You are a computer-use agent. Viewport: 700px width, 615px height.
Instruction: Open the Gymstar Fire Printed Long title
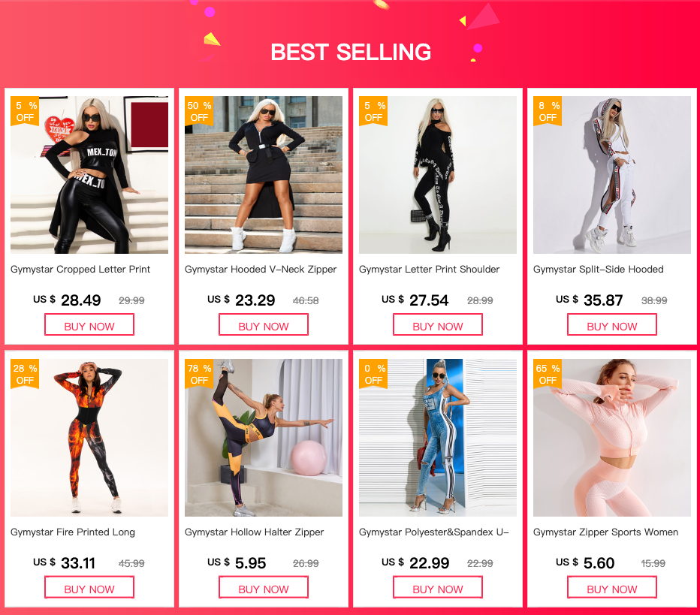pos(73,532)
